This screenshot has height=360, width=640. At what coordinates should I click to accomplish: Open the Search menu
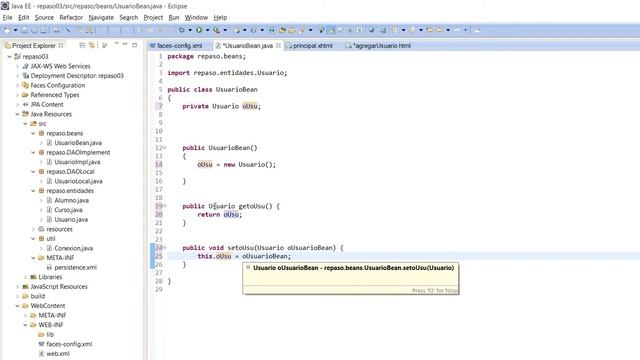[x=129, y=18]
